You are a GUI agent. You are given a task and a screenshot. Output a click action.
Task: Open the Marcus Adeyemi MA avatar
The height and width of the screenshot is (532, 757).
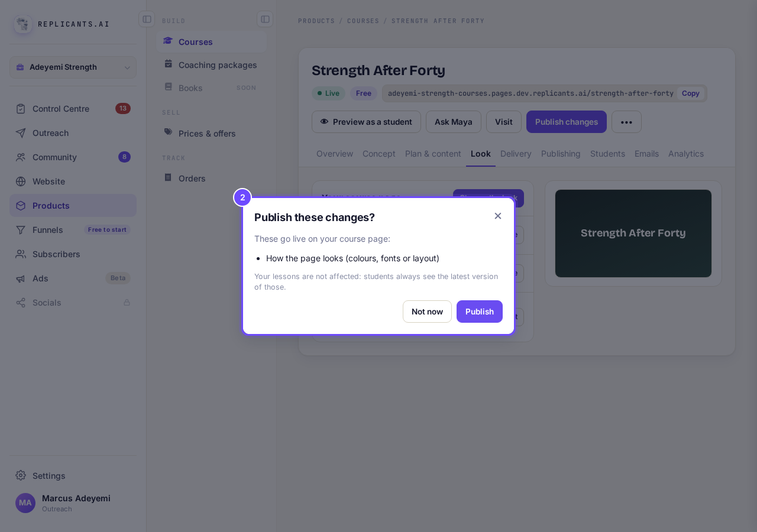pyautogui.click(x=25, y=503)
